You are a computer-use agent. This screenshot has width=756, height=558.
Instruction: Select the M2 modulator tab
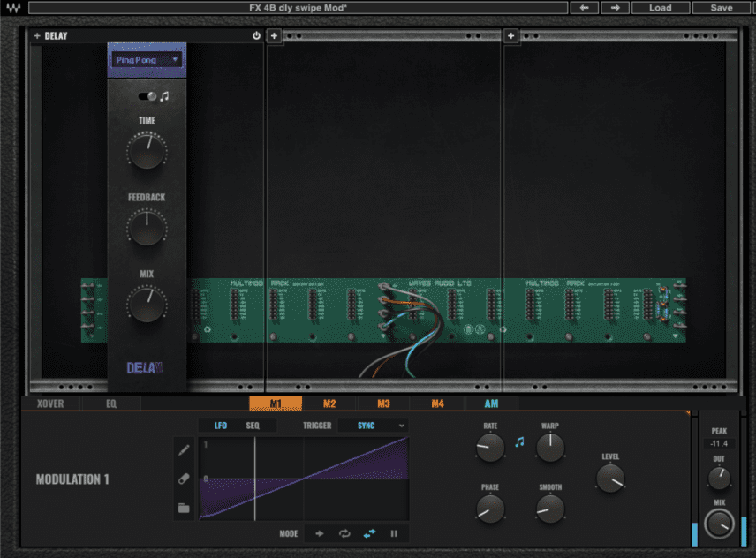(329, 403)
